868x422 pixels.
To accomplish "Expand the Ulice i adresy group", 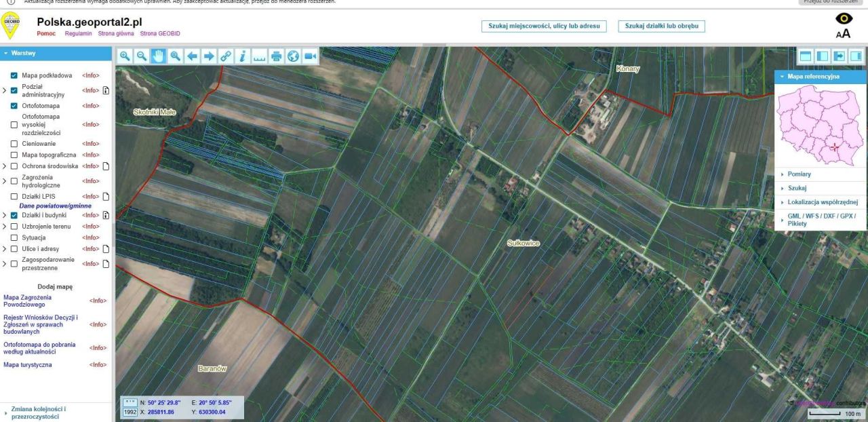I will 5,249.
